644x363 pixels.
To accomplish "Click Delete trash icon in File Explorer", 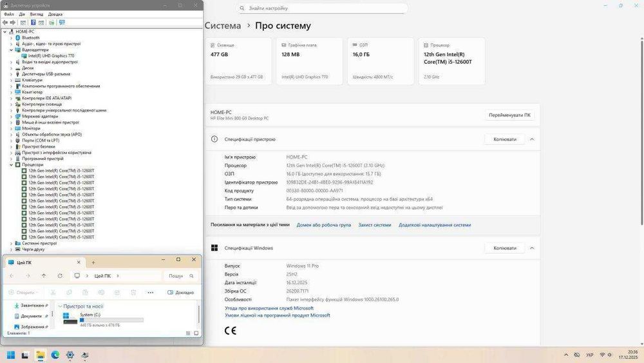I will point(133,292).
